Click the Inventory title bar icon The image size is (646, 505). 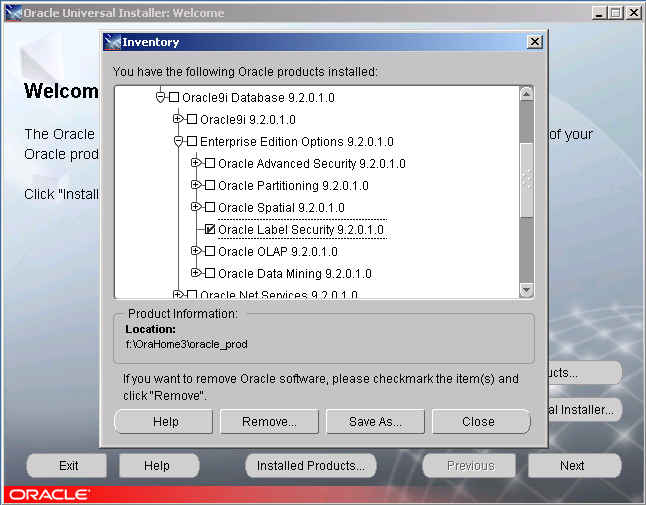tap(112, 42)
